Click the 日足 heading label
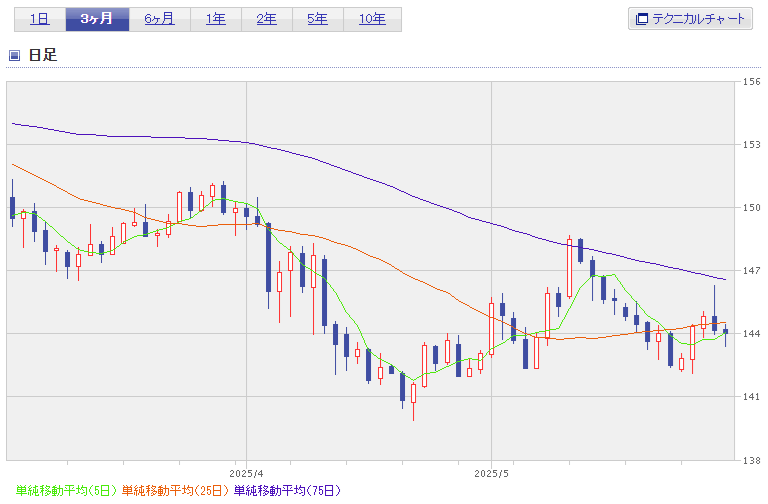 click(43, 55)
